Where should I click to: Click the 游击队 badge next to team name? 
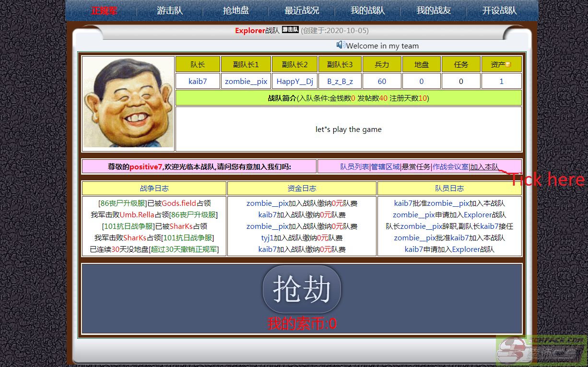tap(290, 30)
